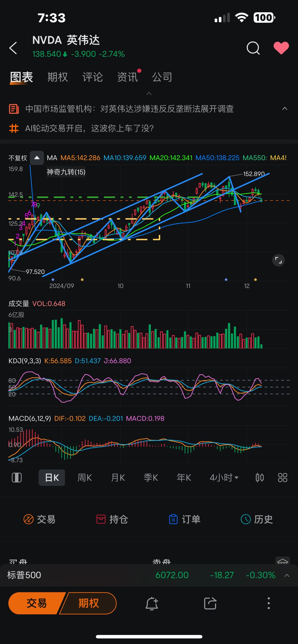Tap the MA10:139.659 value

coord(125,158)
